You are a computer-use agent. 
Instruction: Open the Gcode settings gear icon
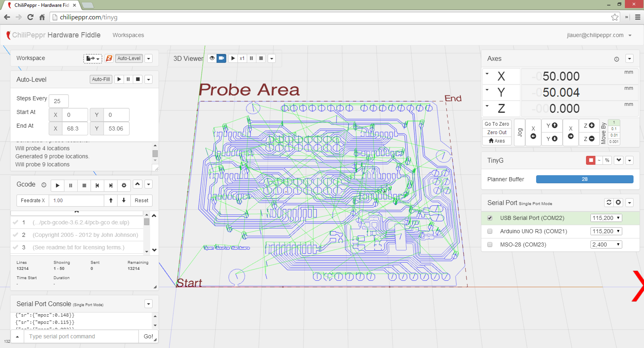pos(124,185)
